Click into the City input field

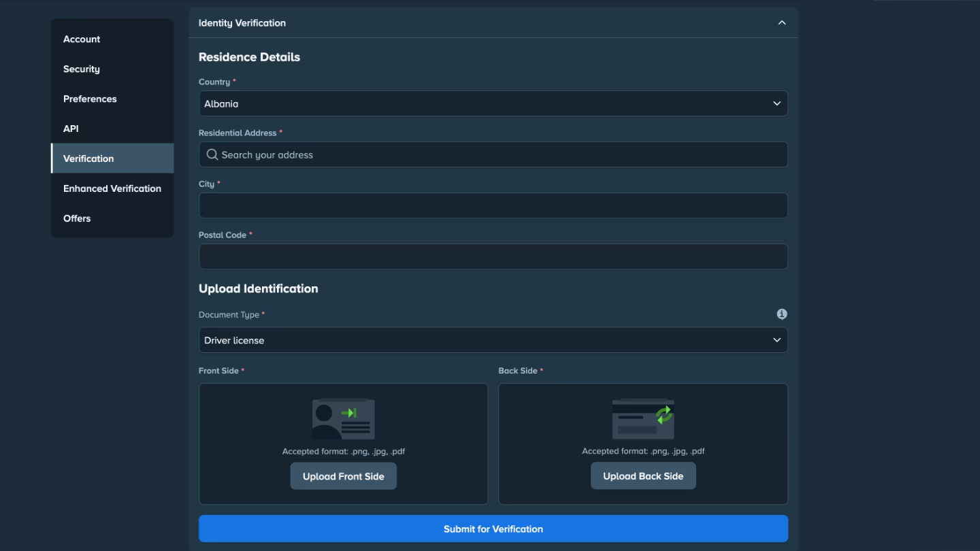coord(493,205)
